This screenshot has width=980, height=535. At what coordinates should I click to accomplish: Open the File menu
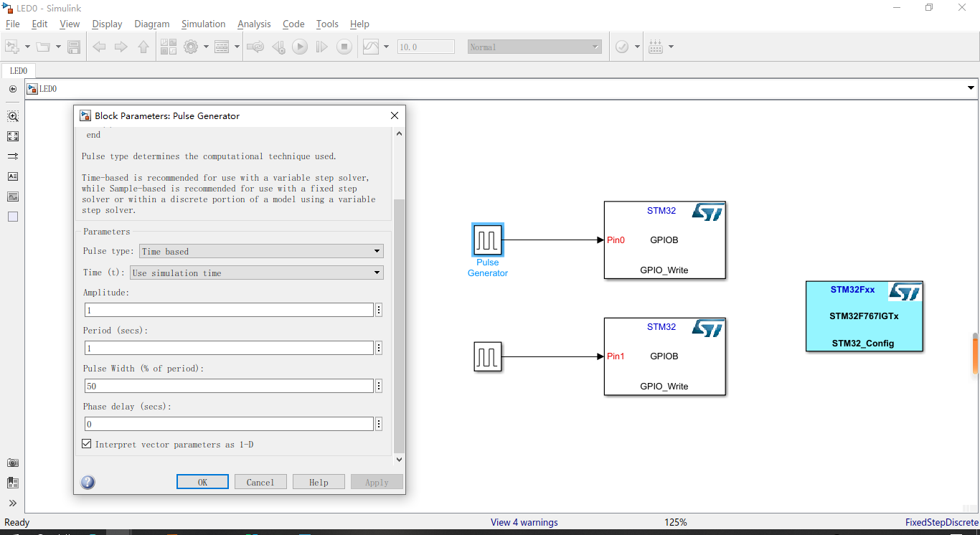pyautogui.click(x=13, y=24)
